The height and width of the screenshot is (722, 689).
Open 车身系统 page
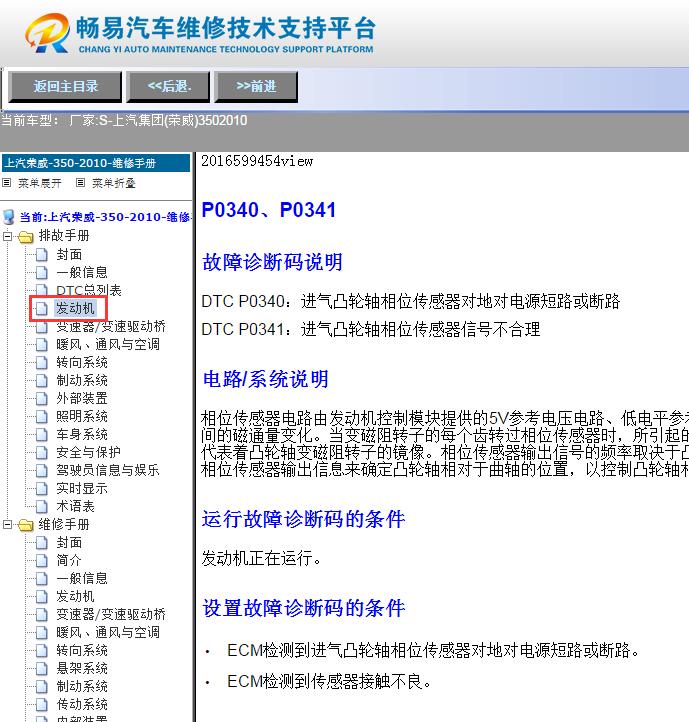82,434
